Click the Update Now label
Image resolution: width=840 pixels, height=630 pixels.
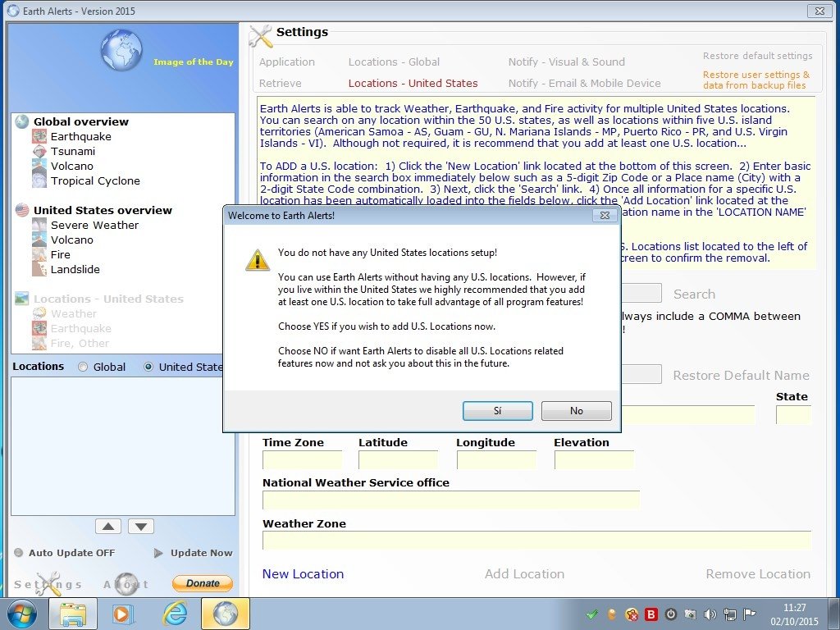tap(202, 553)
